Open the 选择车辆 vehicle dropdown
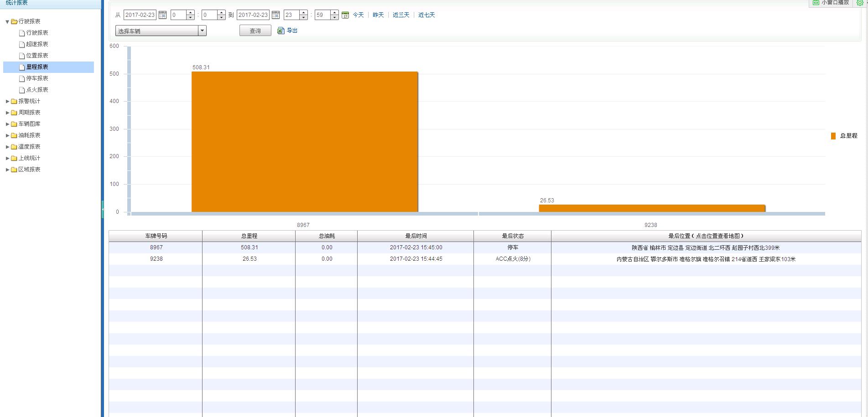Viewport: 868px width, 417px height. click(202, 31)
